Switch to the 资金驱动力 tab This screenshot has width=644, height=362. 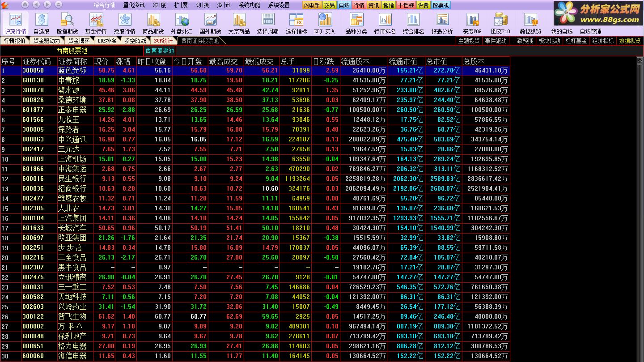(x=46, y=41)
